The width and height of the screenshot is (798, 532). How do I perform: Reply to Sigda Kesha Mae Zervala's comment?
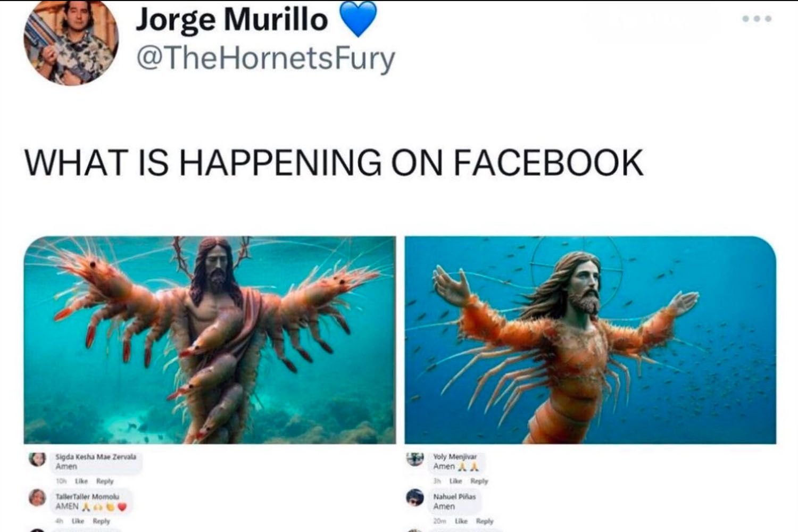tap(105, 481)
